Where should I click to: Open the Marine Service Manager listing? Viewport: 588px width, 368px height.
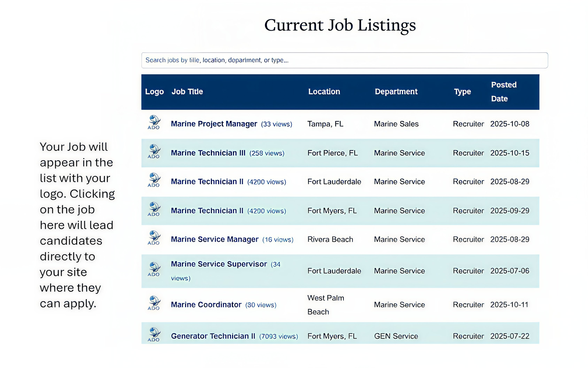click(x=214, y=239)
